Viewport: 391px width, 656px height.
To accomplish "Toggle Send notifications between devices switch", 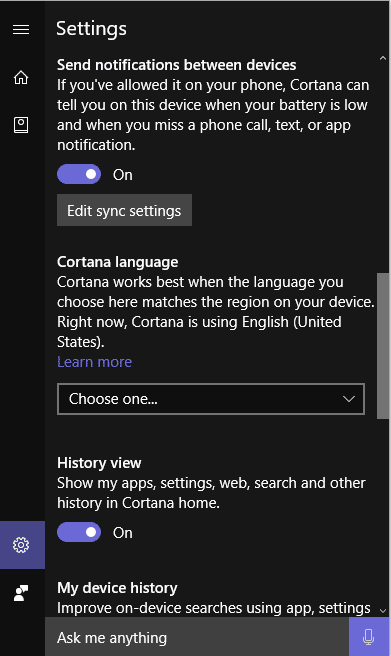I will click(79, 174).
